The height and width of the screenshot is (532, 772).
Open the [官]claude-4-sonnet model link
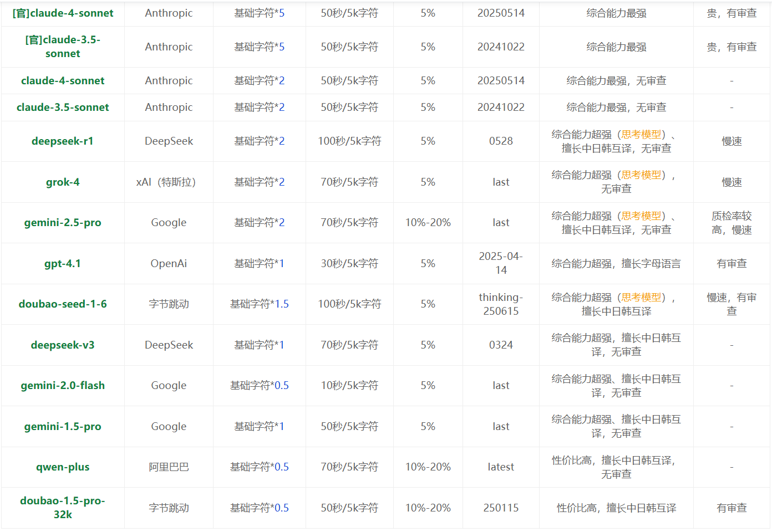click(63, 13)
